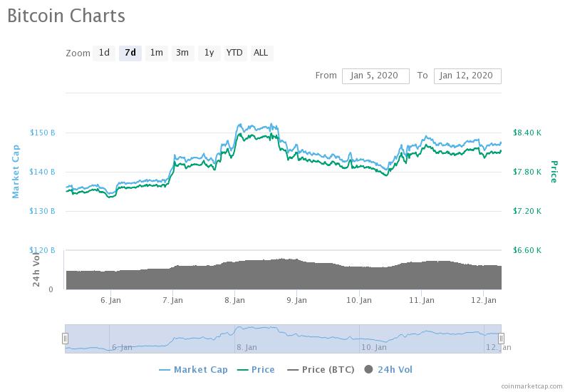570x392 pixels.
Task: Show ALL time range
Action: [261, 53]
